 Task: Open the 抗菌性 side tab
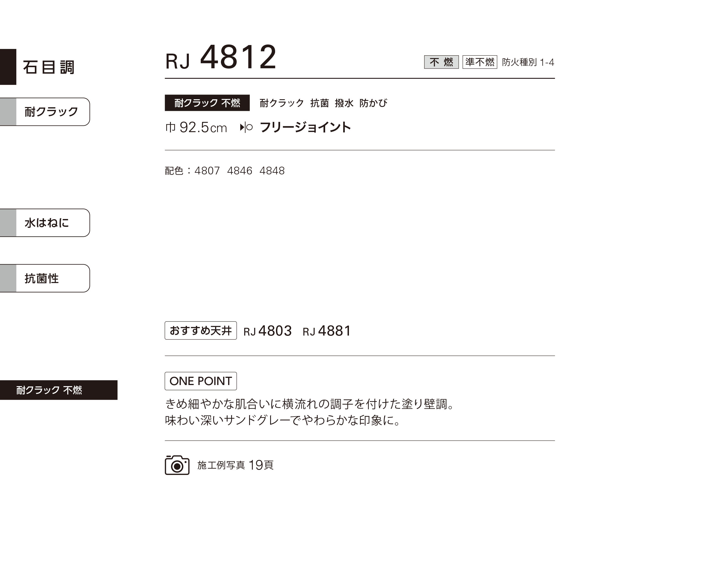tap(45, 278)
